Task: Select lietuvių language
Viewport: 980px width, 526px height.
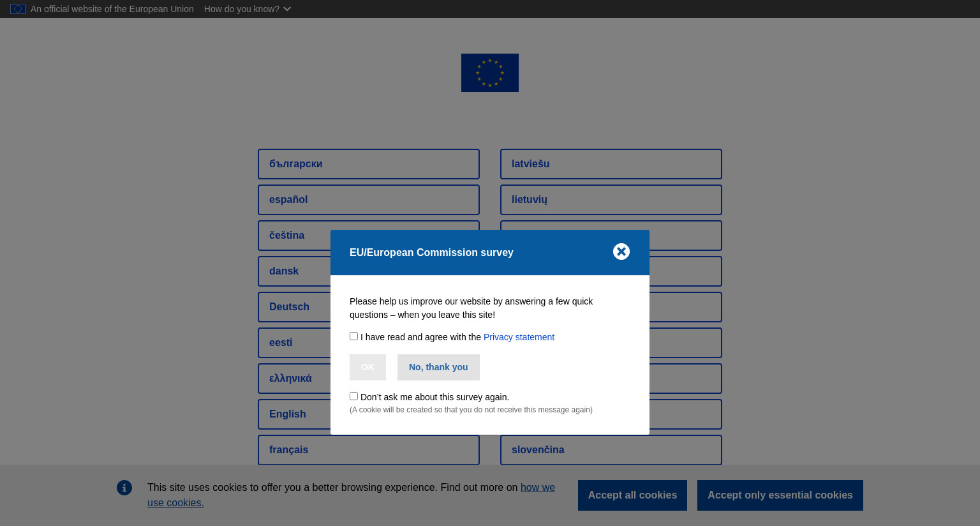Action: tap(611, 200)
